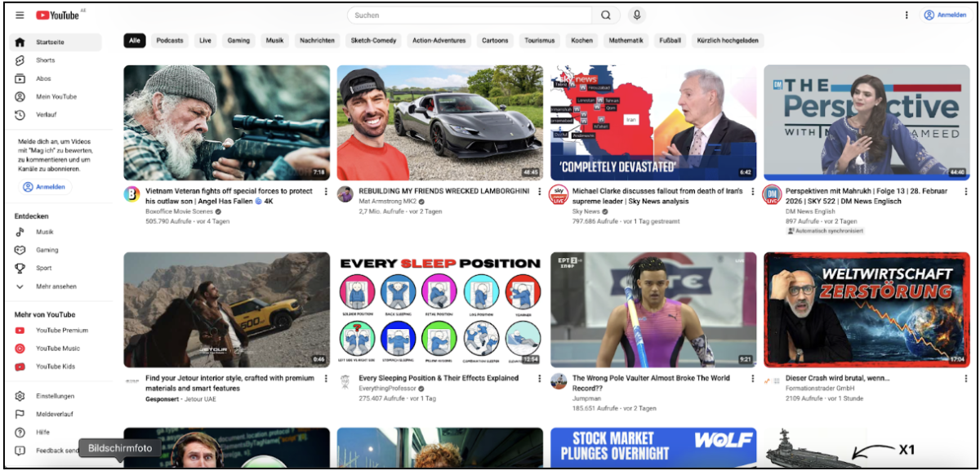
Task: Click DM News channel avatar
Action: 772,194
